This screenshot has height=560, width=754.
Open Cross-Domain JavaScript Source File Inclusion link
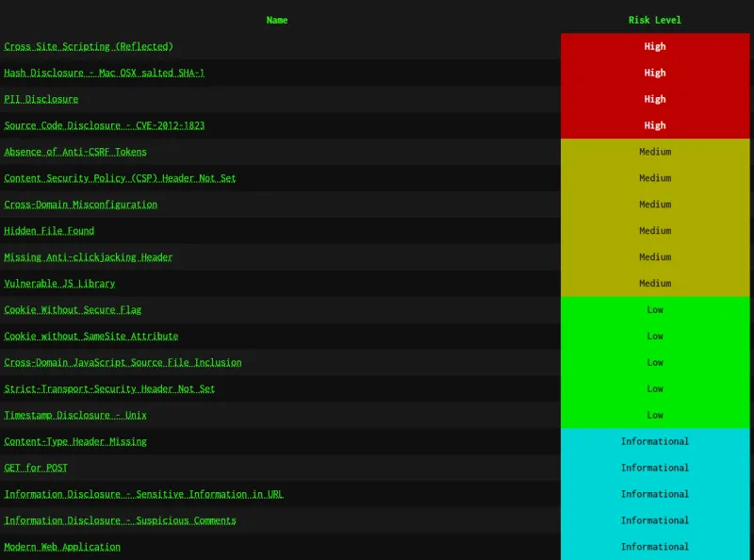point(123,363)
